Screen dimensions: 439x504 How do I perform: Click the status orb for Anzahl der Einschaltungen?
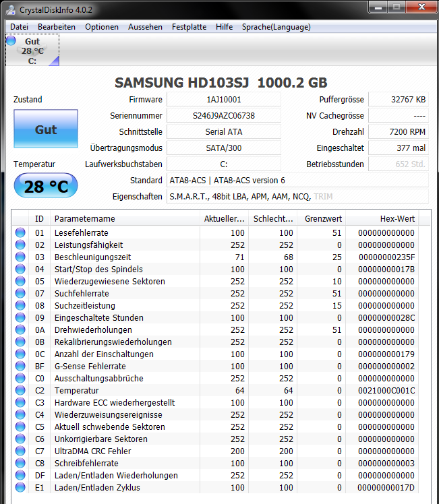(x=20, y=354)
